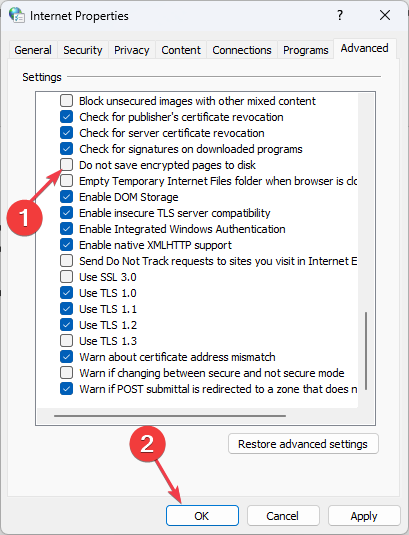Disable Enable DOM Storage checkbox
Screen dimensions: 409x535
click(67, 197)
